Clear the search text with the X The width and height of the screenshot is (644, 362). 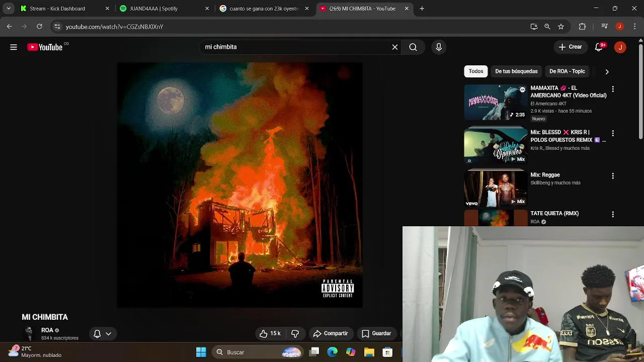pos(395,47)
